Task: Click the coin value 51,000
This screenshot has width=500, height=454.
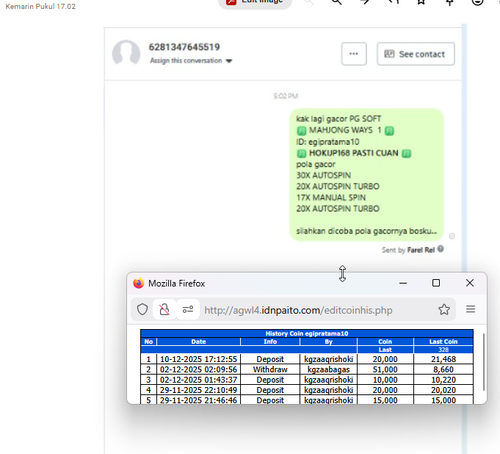Action: point(385,369)
